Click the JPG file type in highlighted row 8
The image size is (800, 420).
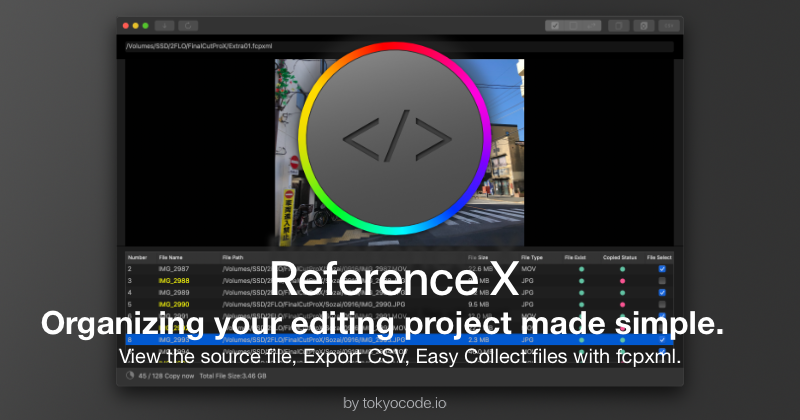point(528,339)
